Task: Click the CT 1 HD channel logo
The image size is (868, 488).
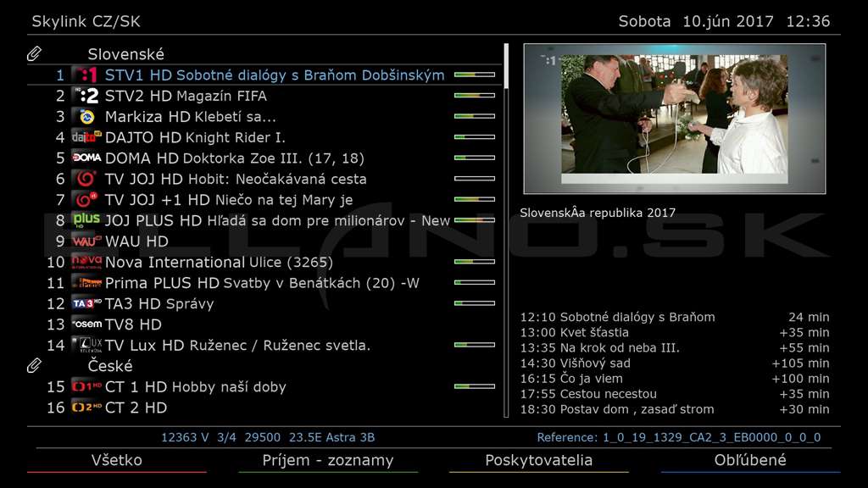Action: tap(86, 386)
